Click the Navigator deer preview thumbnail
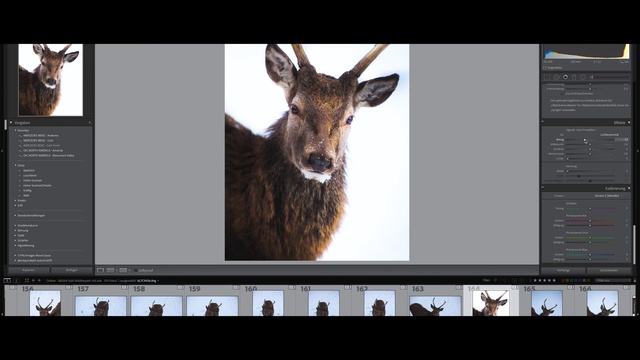640x360 pixels. (x=51, y=80)
